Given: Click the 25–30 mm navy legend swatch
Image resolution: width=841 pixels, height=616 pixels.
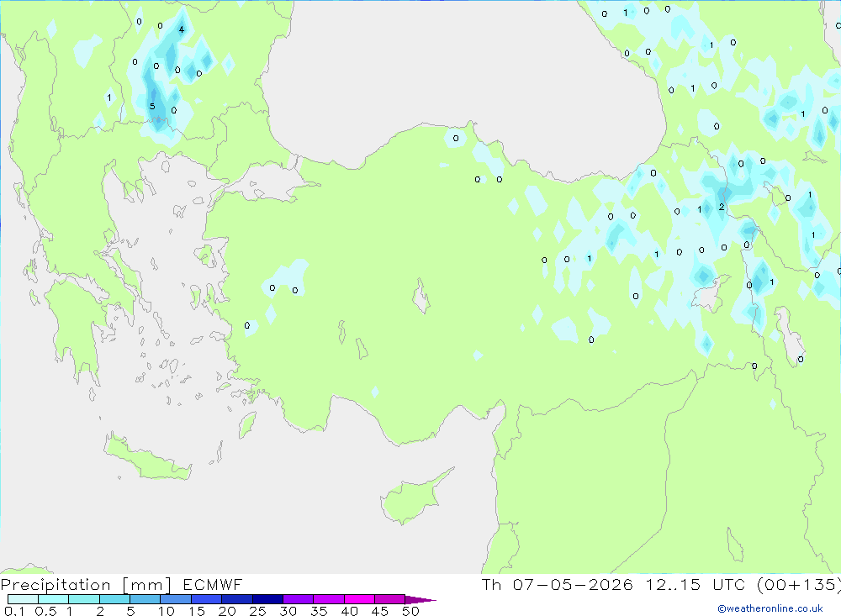Looking at the screenshot, I should coord(267,599).
